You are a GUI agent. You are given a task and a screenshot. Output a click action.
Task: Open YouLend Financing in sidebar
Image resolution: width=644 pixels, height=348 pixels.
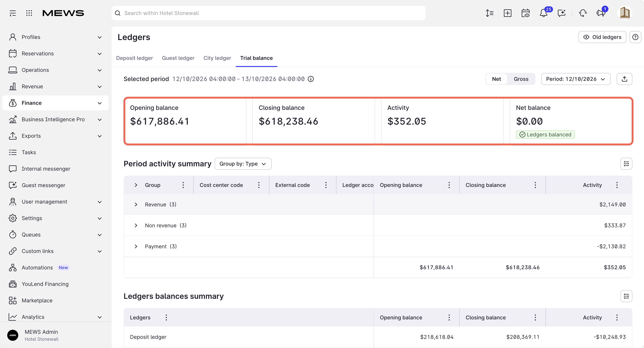tap(55, 284)
